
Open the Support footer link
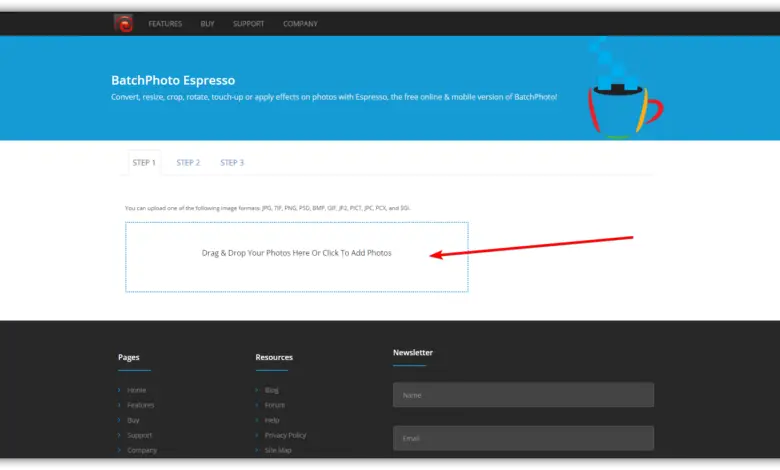(139, 435)
